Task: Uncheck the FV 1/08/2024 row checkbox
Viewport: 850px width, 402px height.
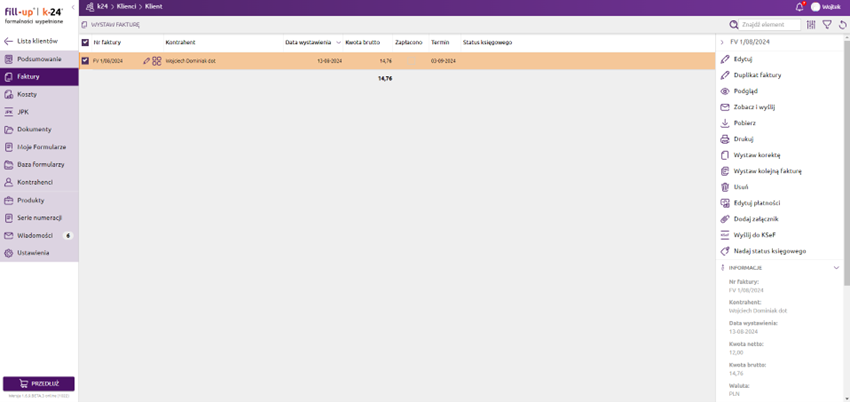Action: coord(85,61)
